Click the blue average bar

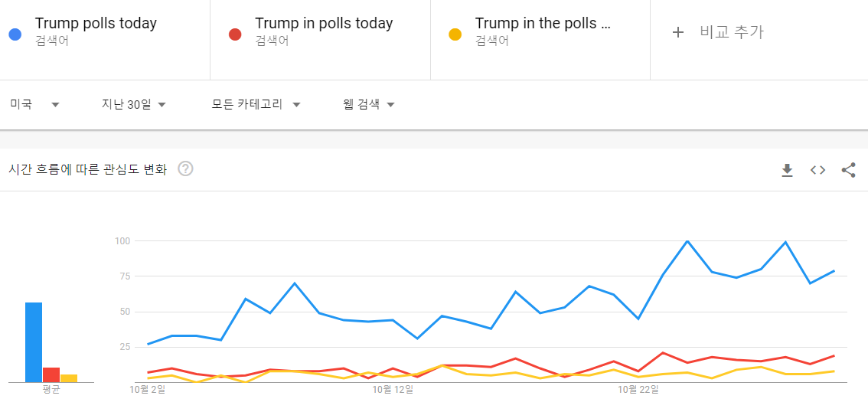(34, 342)
